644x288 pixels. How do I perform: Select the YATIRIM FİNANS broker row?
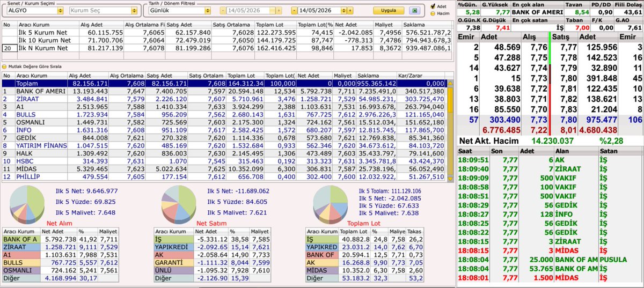pos(224,145)
